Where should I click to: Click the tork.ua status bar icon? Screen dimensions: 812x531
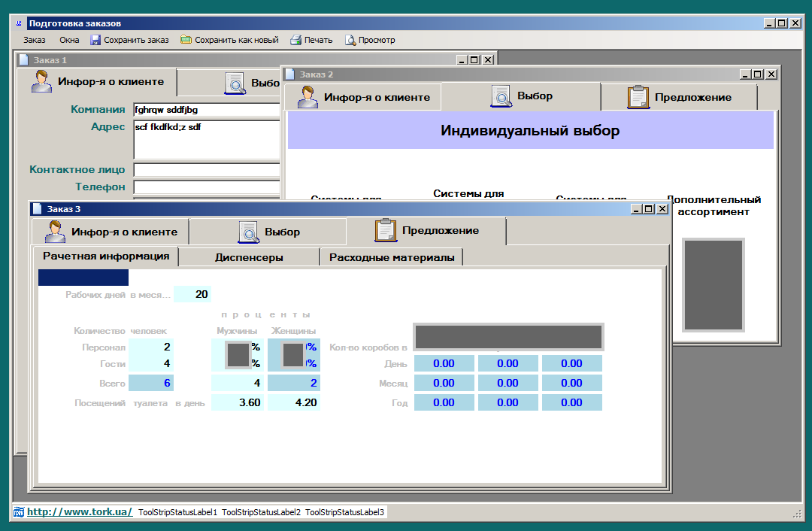point(19,512)
